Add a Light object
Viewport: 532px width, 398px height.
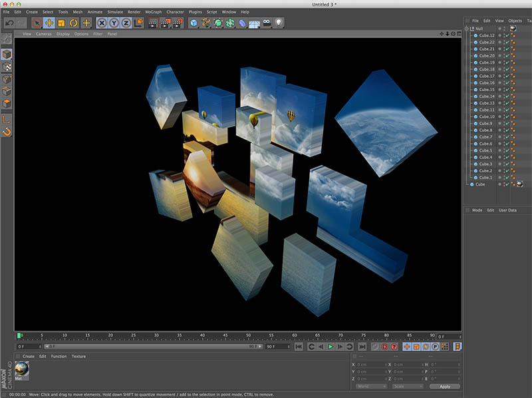(x=279, y=23)
